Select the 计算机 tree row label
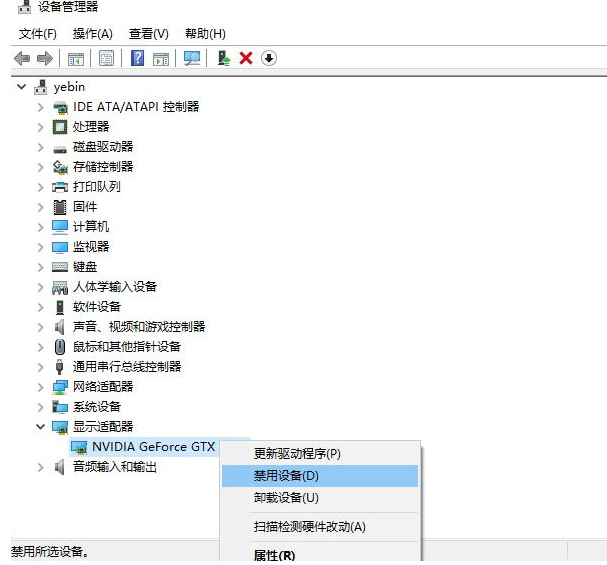 [x=91, y=227]
